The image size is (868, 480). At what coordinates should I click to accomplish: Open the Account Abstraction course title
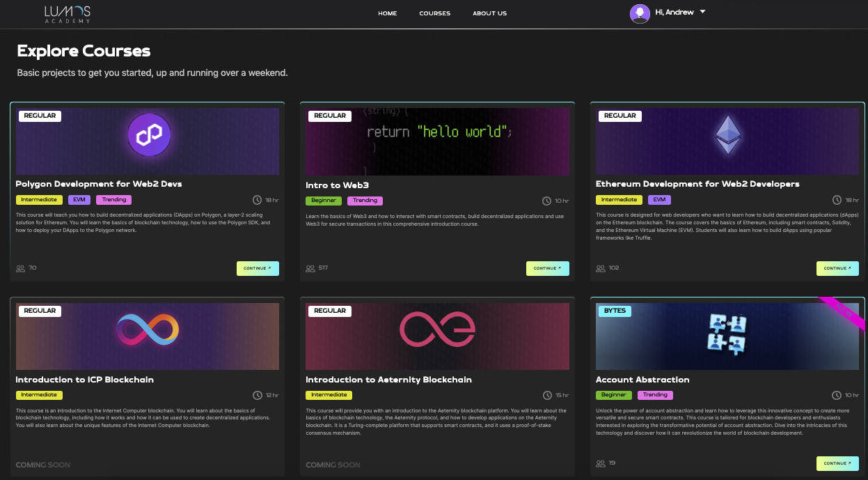tap(642, 380)
